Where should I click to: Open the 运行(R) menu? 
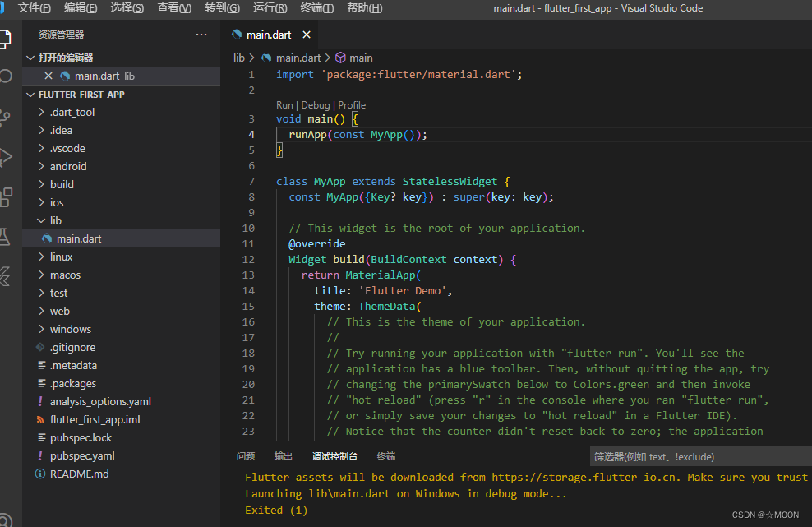(x=270, y=8)
